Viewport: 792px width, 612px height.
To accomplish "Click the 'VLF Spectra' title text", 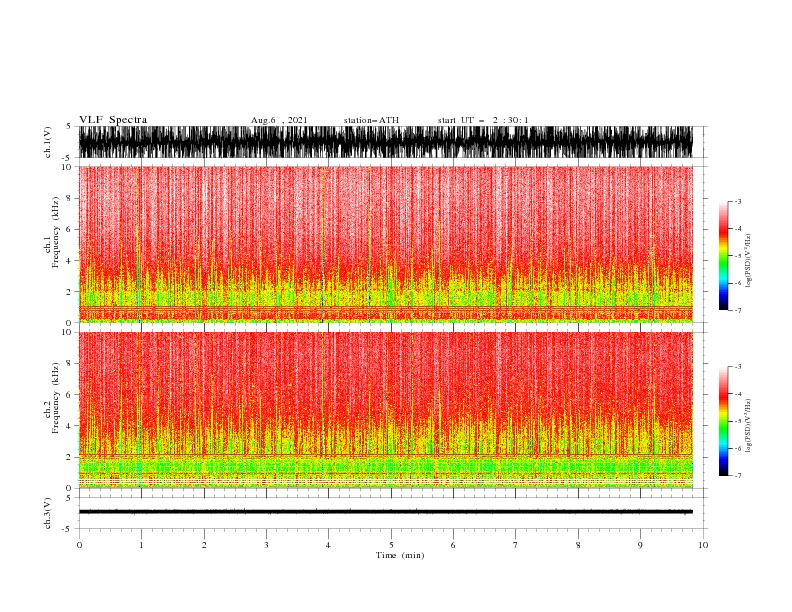I will [113, 120].
